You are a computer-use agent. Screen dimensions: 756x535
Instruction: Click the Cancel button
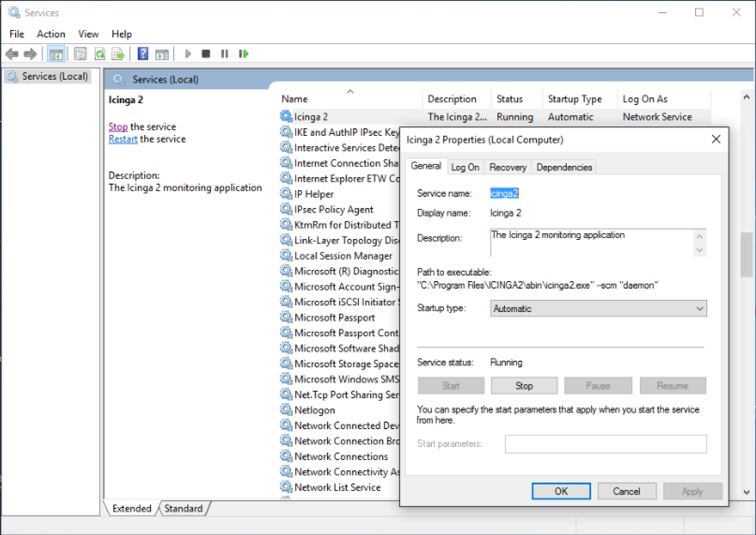point(626,491)
